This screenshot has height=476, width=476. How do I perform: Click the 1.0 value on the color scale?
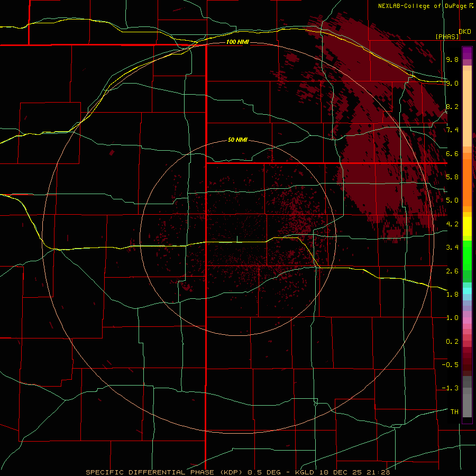click(x=452, y=318)
